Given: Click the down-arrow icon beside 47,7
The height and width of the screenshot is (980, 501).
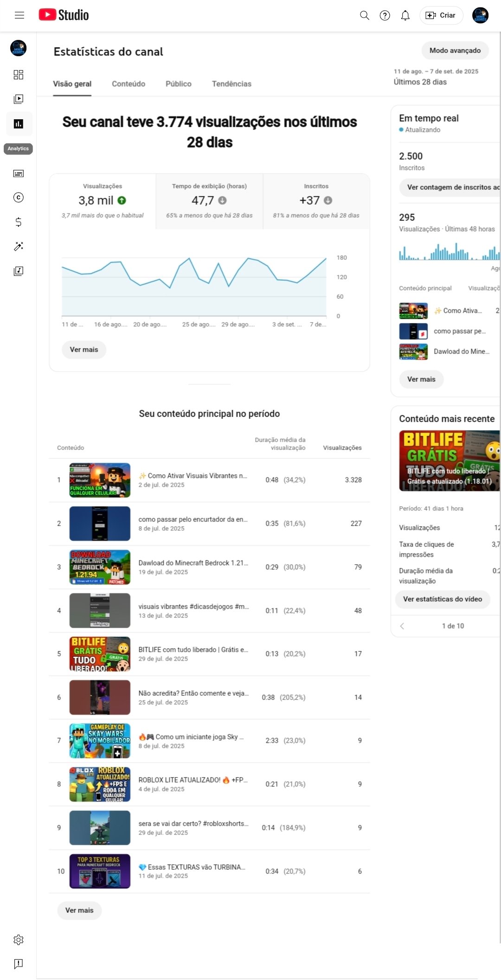Looking at the screenshot, I should pyautogui.click(x=222, y=200).
